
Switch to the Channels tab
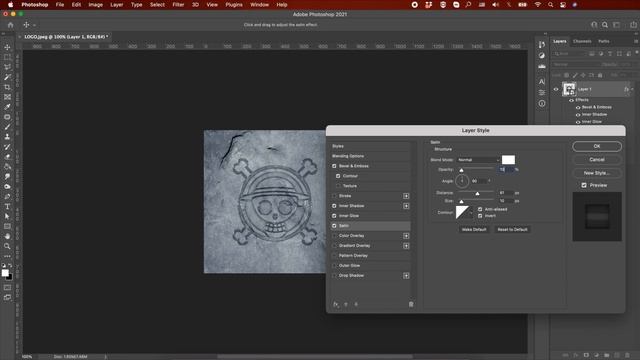[582, 41]
